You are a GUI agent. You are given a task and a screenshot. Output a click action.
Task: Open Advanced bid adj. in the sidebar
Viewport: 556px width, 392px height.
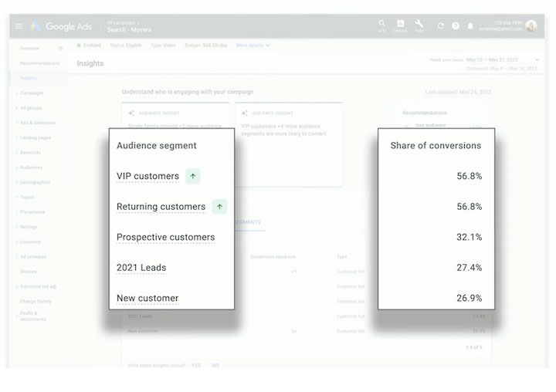(x=38, y=286)
